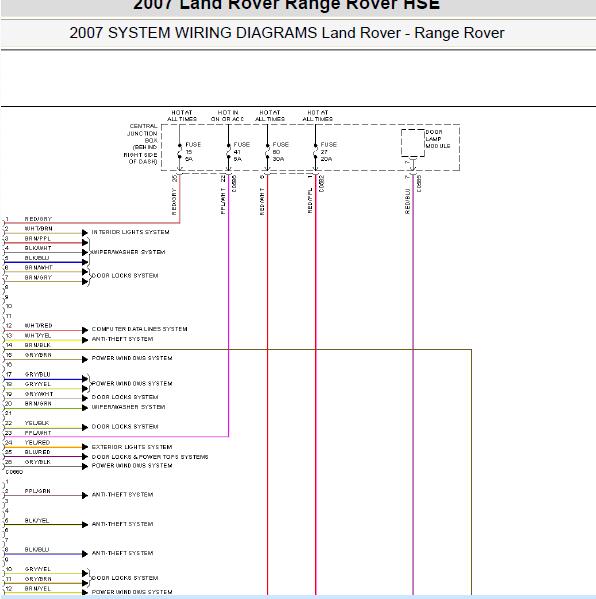Click pin 11 GRY/BRN in lower connector

(38, 579)
